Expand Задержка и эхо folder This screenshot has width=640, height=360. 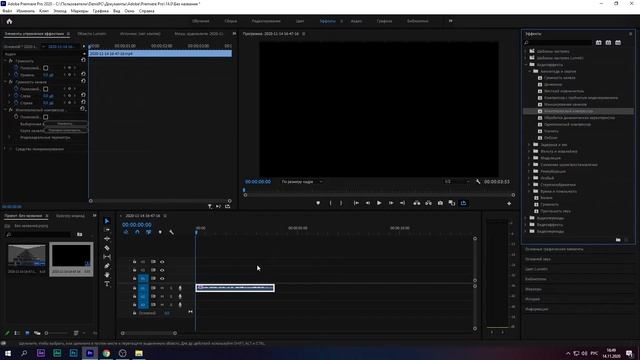pyautogui.click(x=530, y=144)
